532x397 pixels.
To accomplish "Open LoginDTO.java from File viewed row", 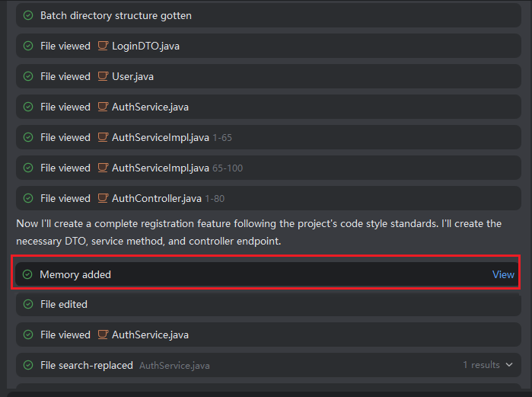I will click(x=145, y=46).
